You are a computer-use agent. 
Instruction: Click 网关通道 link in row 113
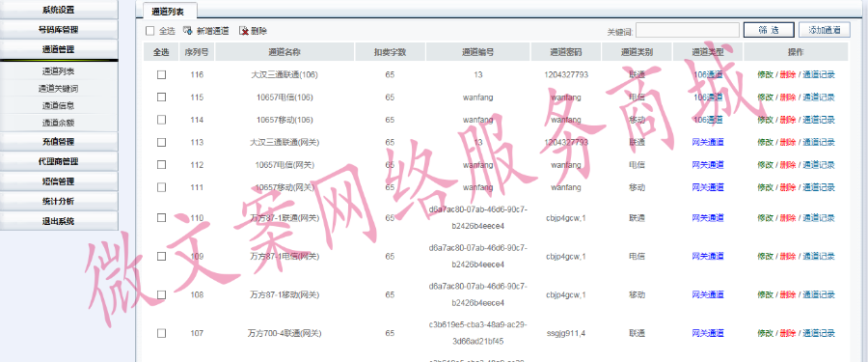click(708, 142)
